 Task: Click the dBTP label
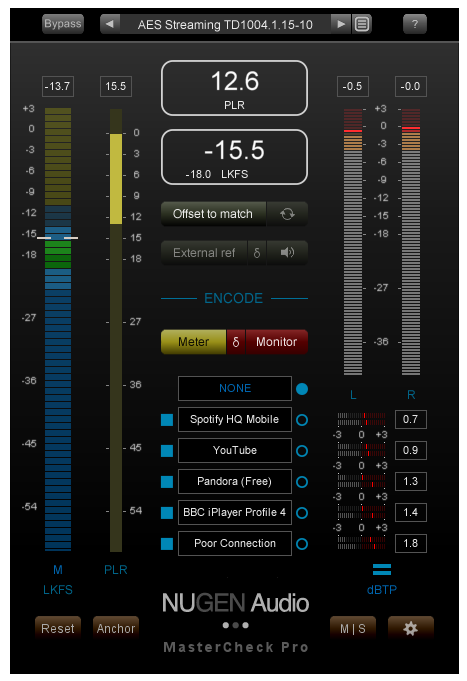coord(382,590)
